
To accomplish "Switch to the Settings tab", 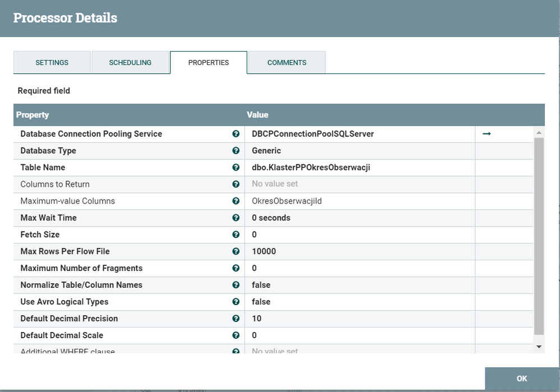I will pyautogui.click(x=52, y=62).
